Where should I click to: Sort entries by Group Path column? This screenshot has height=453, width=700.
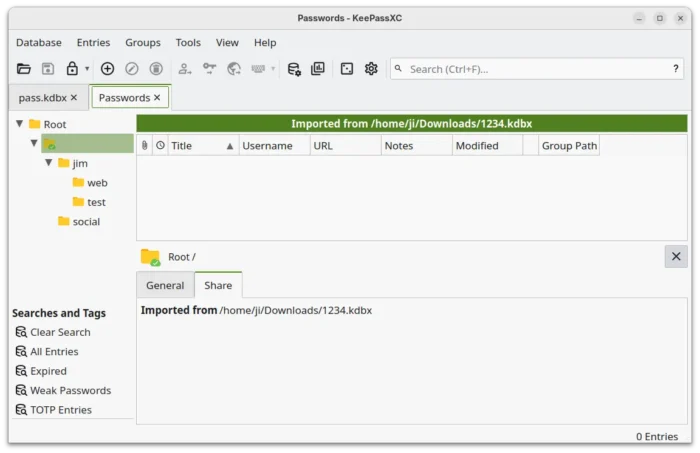click(569, 145)
